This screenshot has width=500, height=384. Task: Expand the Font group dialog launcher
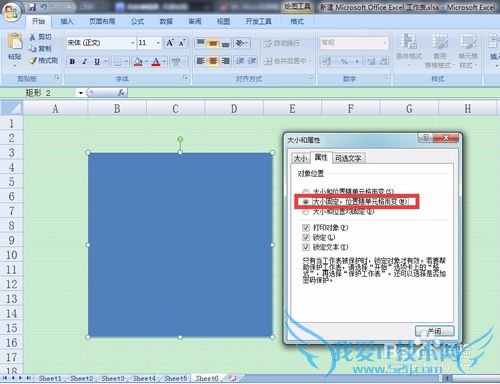185,78
